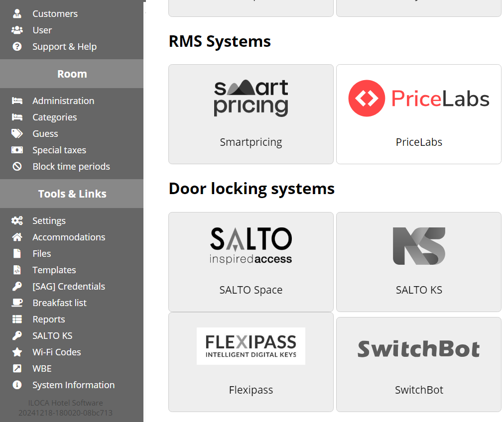This screenshot has height=422, width=504.
Task: Open Reports link in sidebar
Action: click(x=49, y=319)
